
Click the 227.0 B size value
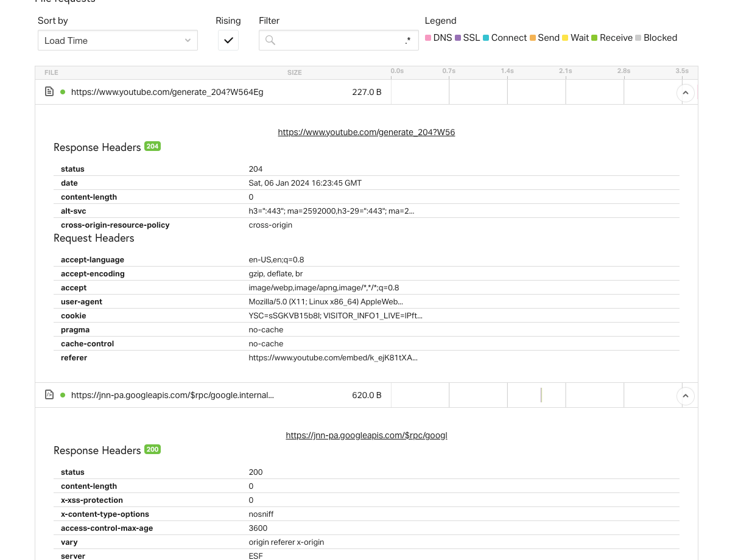[x=367, y=92]
